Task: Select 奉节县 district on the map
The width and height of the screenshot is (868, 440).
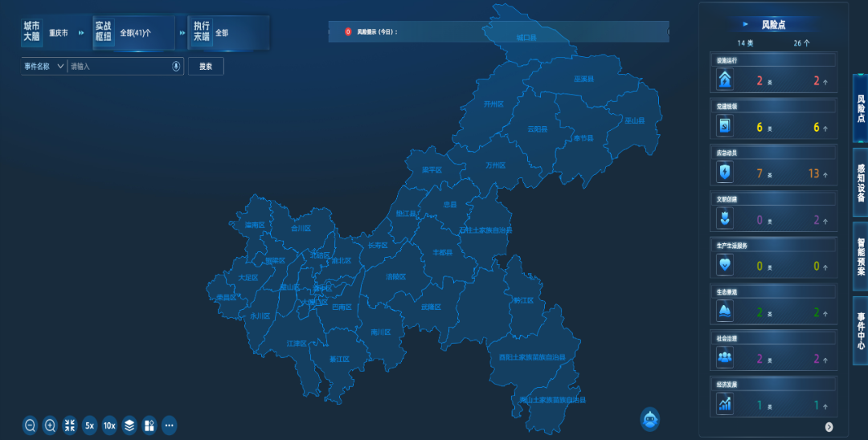Action: click(583, 138)
